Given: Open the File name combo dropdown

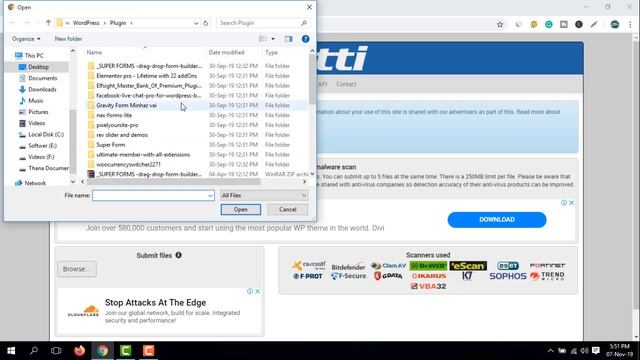Looking at the screenshot, I should [x=210, y=196].
